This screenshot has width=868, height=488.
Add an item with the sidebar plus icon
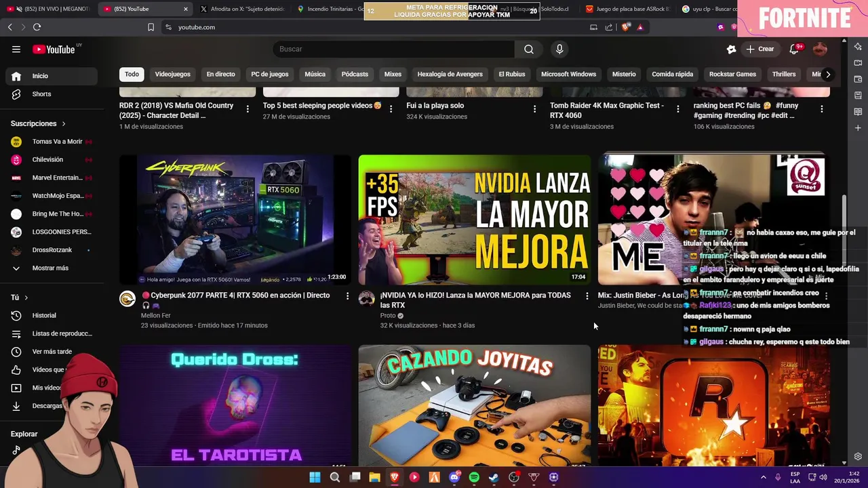(x=858, y=128)
